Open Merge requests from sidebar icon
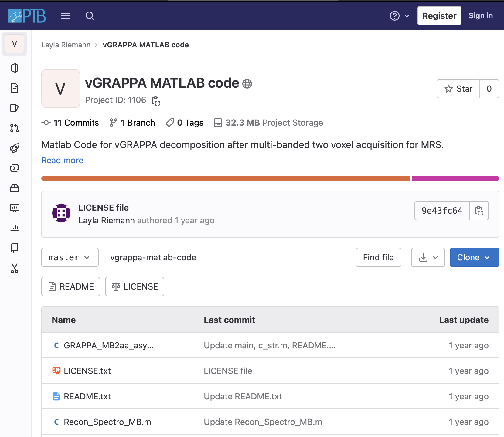Viewport: 504px width, 437px height. pyautogui.click(x=14, y=128)
